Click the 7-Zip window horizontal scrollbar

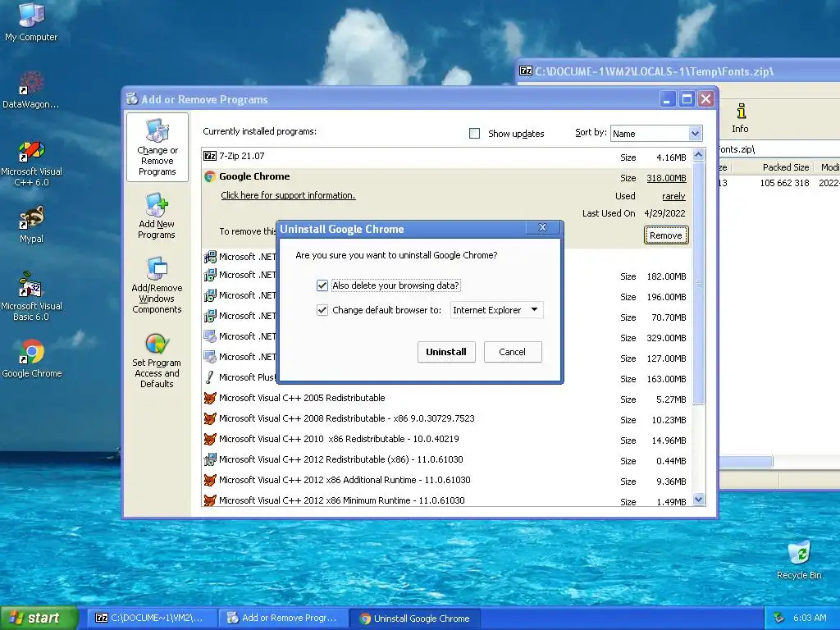pyautogui.click(x=746, y=461)
